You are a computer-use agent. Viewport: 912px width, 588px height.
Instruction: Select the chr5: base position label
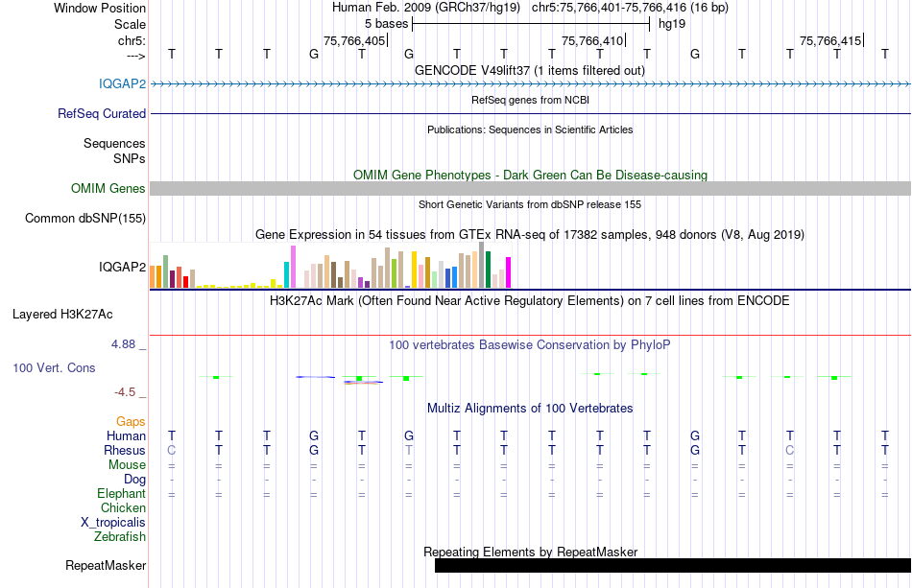coord(132,40)
